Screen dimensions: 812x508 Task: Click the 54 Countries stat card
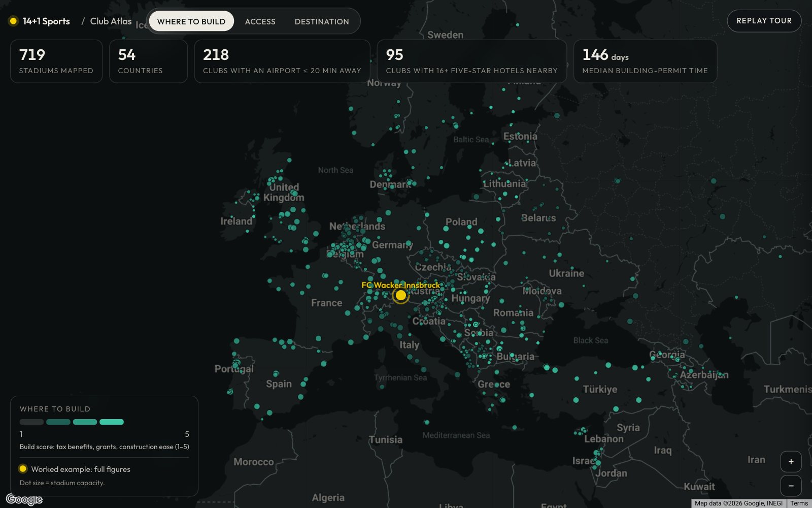148,61
